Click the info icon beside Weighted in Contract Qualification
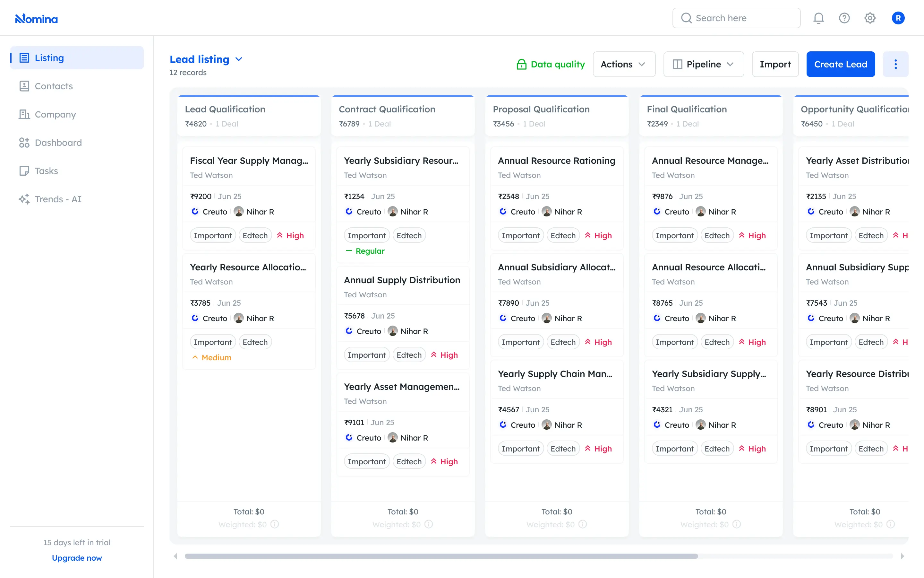 (x=428, y=524)
